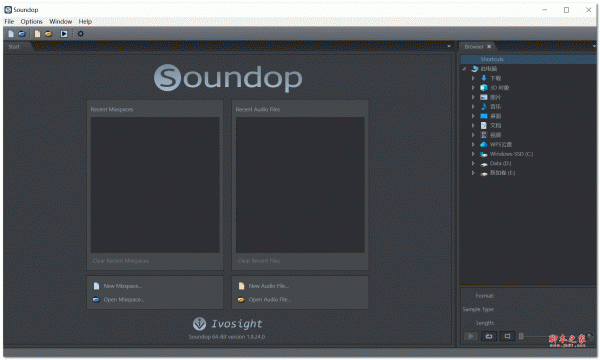Open the Options menu
600x360 pixels.
[31, 21]
